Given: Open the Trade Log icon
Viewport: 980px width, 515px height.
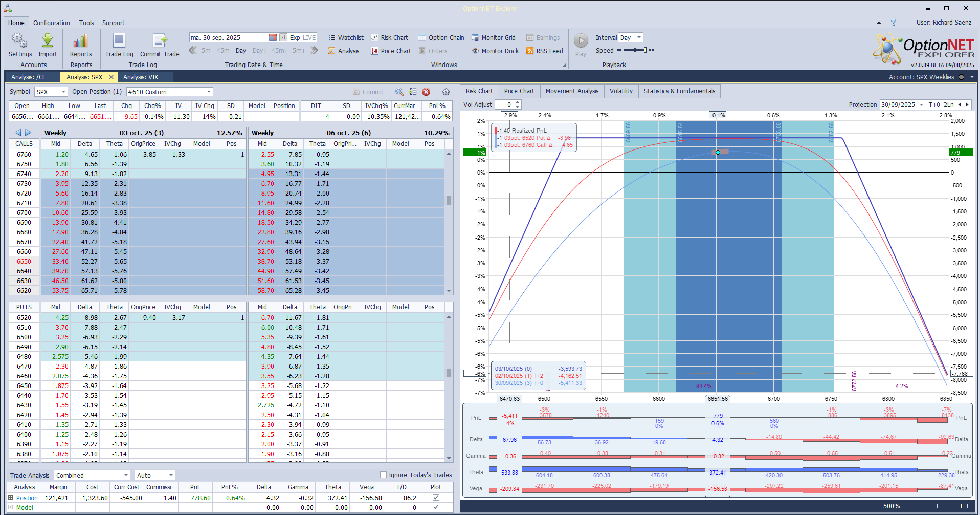Looking at the screenshot, I should [119, 41].
